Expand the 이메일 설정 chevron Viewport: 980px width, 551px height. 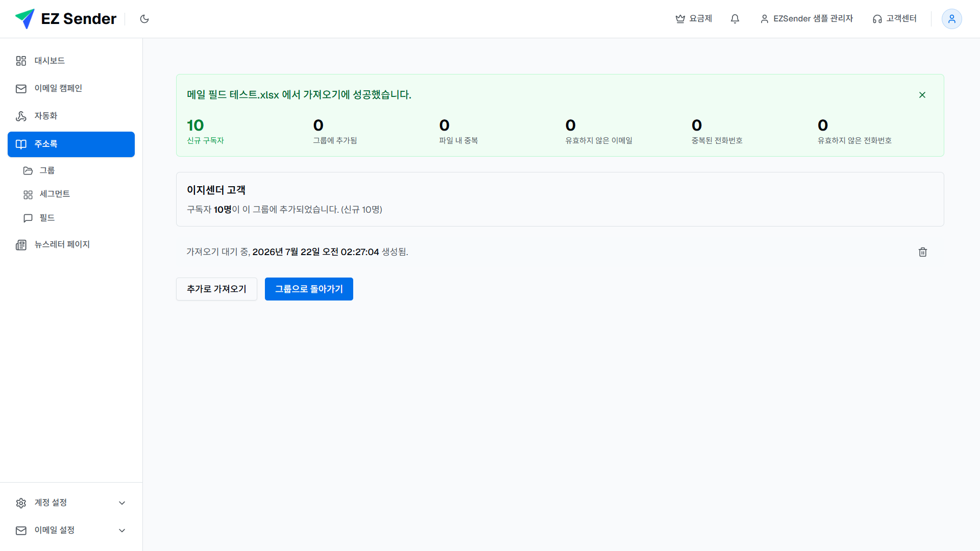122,531
